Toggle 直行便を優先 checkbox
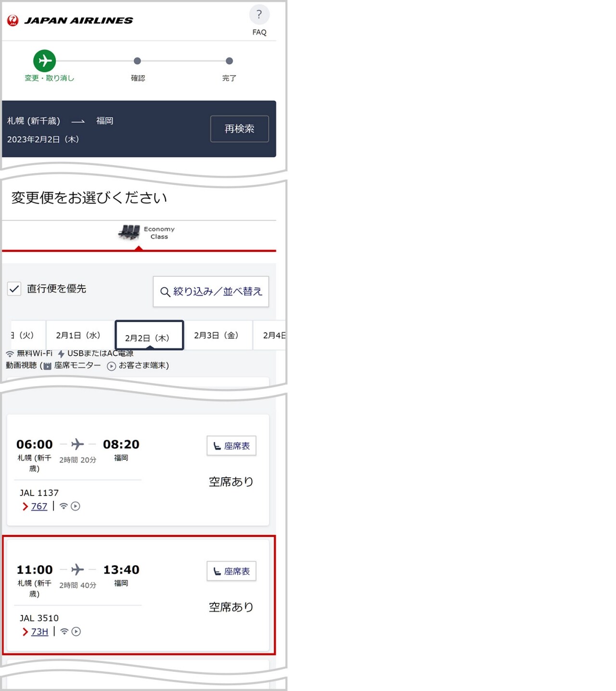 tap(14, 289)
